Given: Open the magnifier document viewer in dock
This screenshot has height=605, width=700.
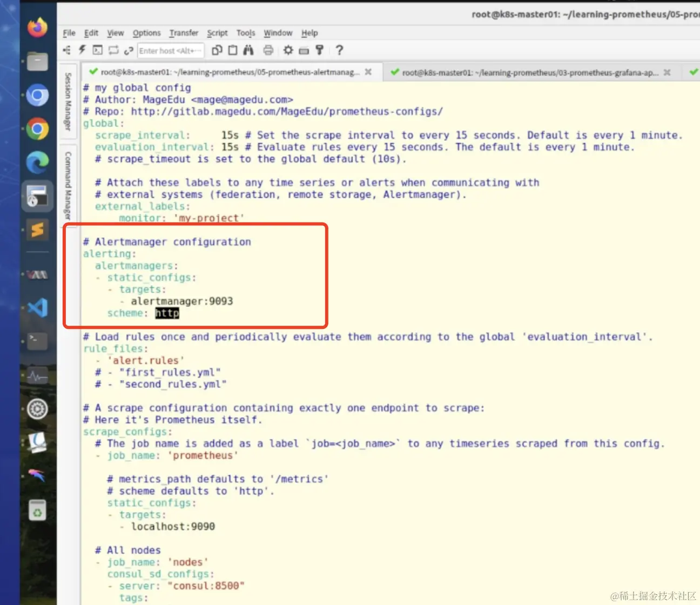Looking at the screenshot, I should [x=37, y=442].
